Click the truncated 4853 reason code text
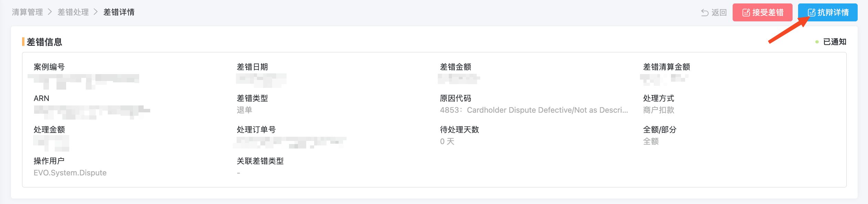 (534, 110)
